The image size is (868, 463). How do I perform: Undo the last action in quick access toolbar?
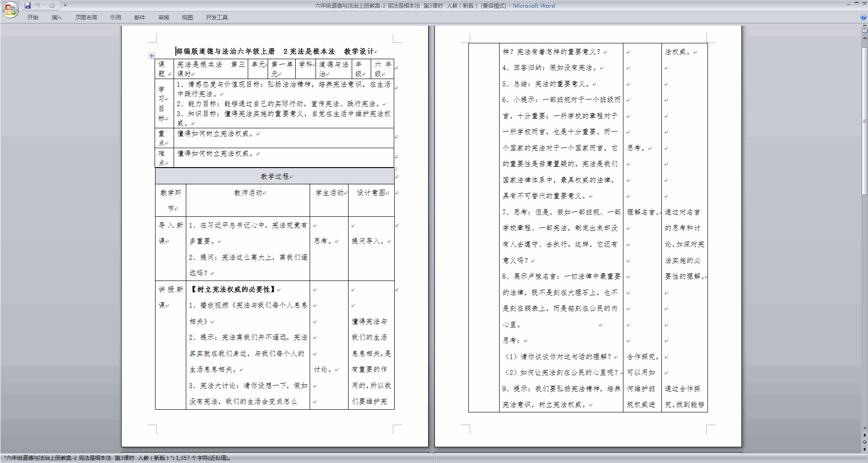pyautogui.click(x=37, y=5)
